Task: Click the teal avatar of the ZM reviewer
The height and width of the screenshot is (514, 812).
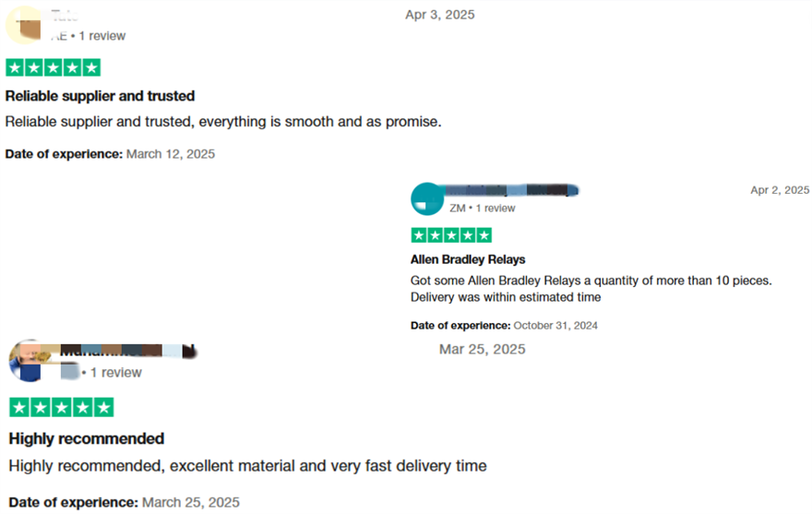Action: [427, 198]
